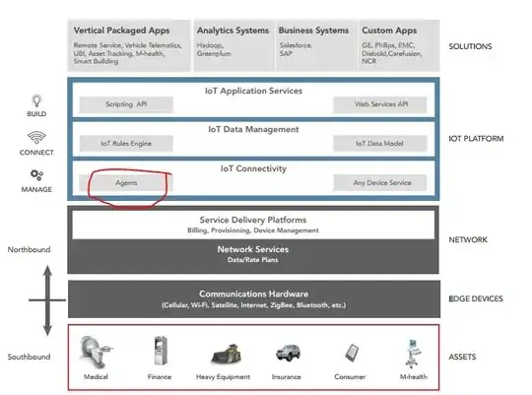Viewport: 532px width, 395px height.
Task: Click the GE, Philips, EMC list text
Action: point(392,53)
